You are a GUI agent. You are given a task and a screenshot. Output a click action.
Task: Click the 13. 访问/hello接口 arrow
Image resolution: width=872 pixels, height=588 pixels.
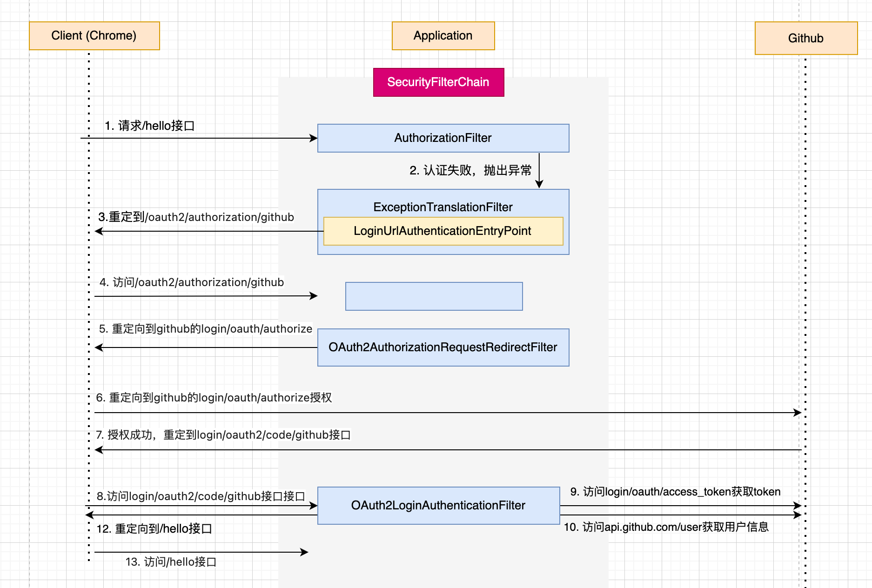pos(200,552)
